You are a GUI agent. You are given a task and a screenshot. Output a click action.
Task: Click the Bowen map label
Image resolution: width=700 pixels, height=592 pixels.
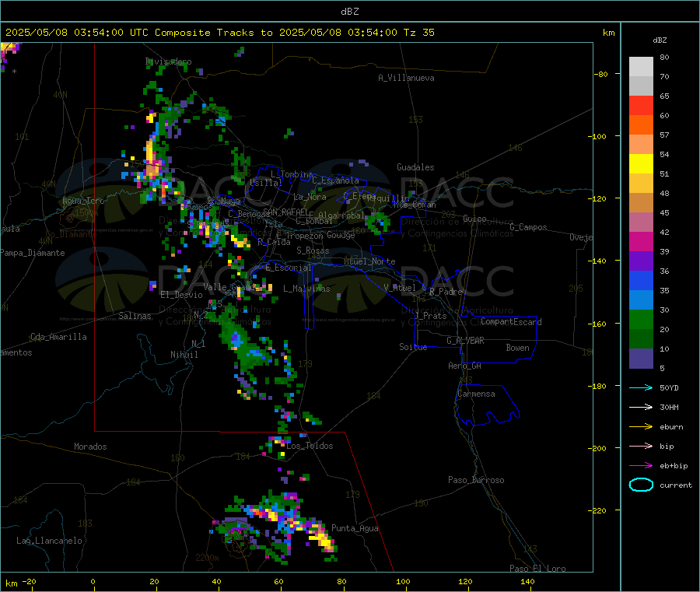517,348
